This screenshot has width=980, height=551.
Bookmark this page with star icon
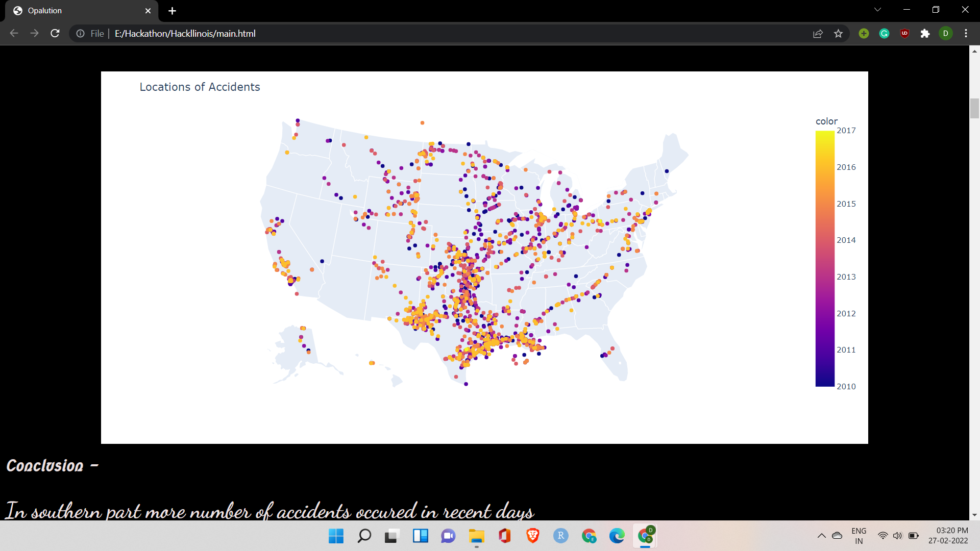point(838,34)
